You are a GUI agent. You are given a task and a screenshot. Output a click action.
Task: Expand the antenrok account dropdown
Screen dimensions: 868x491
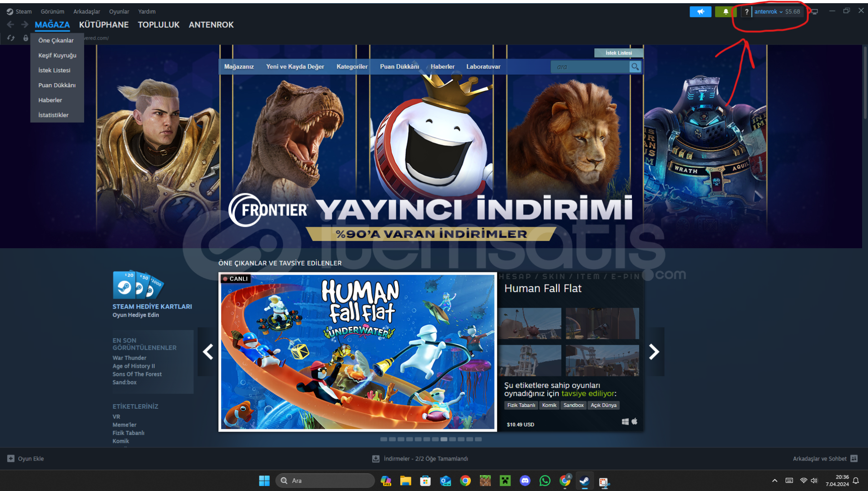tap(768, 12)
